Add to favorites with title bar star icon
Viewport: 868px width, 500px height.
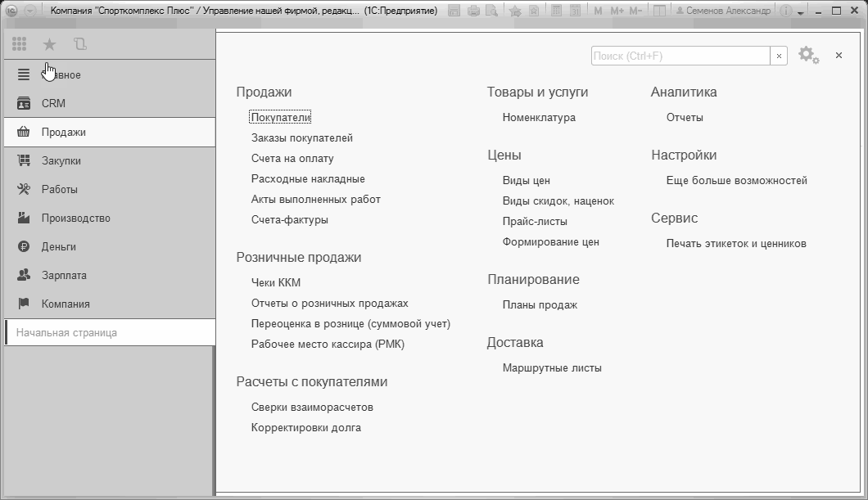tap(515, 11)
